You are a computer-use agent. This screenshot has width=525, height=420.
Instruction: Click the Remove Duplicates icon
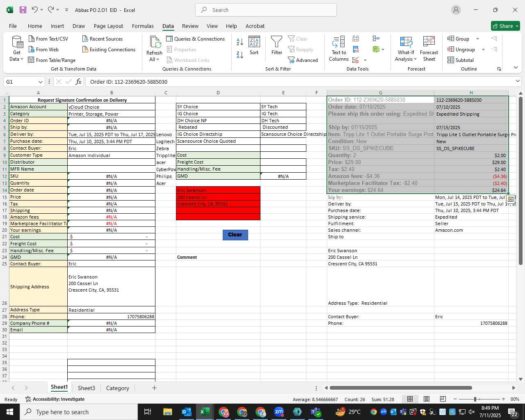(356, 49)
